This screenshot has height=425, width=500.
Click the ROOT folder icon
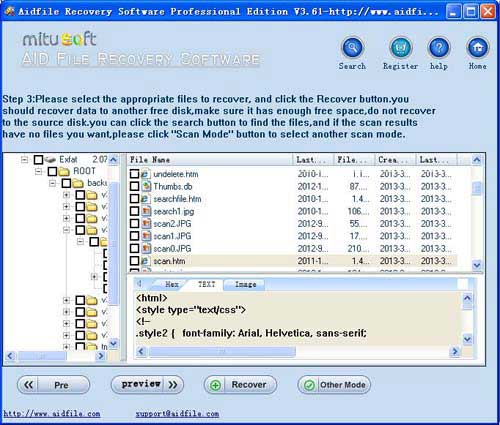pos(64,171)
